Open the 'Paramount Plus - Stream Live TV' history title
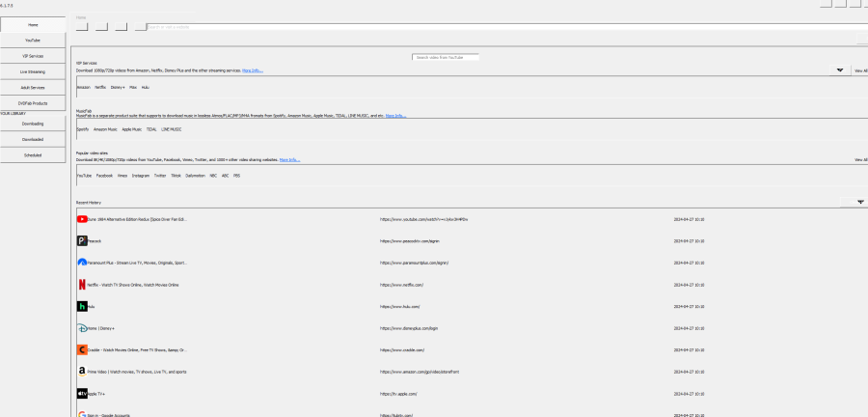 click(137, 263)
